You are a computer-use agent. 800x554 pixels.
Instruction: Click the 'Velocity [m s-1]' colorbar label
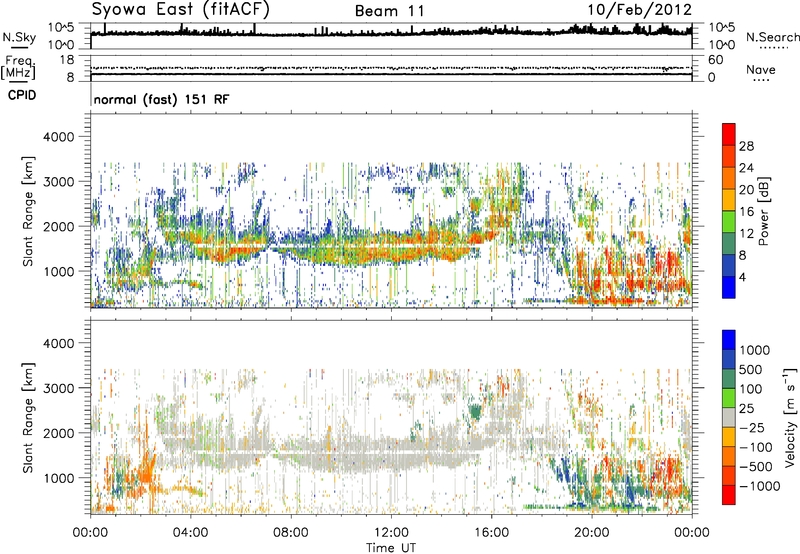coord(790,417)
